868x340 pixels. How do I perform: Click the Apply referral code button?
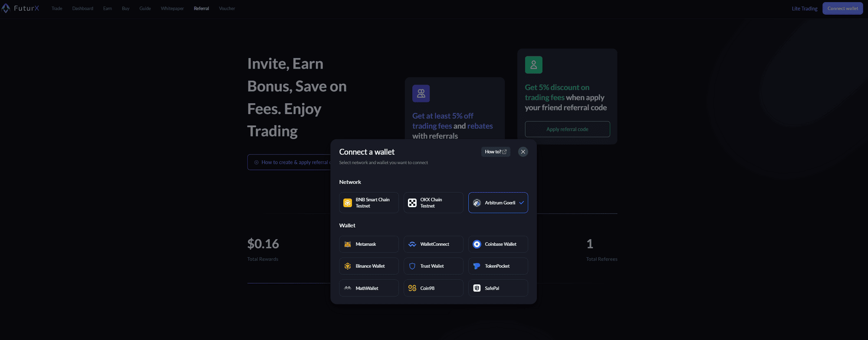point(567,129)
